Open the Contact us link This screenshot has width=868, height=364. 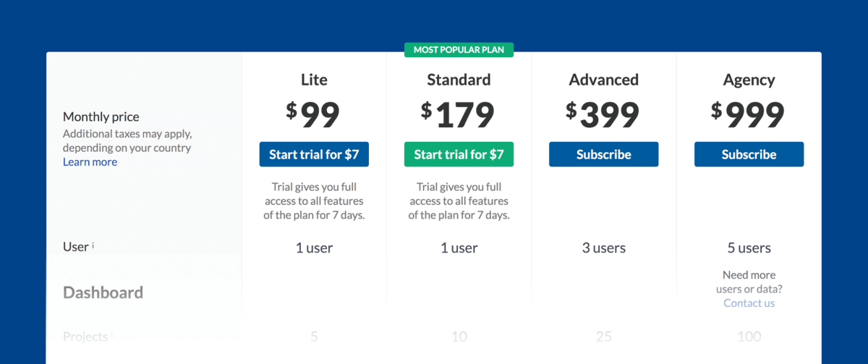pos(749,303)
